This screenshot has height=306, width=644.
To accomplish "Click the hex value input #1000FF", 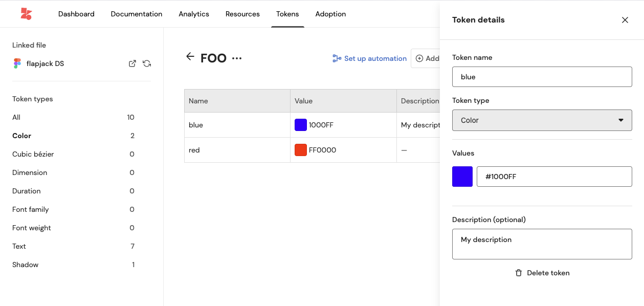I will [554, 177].
